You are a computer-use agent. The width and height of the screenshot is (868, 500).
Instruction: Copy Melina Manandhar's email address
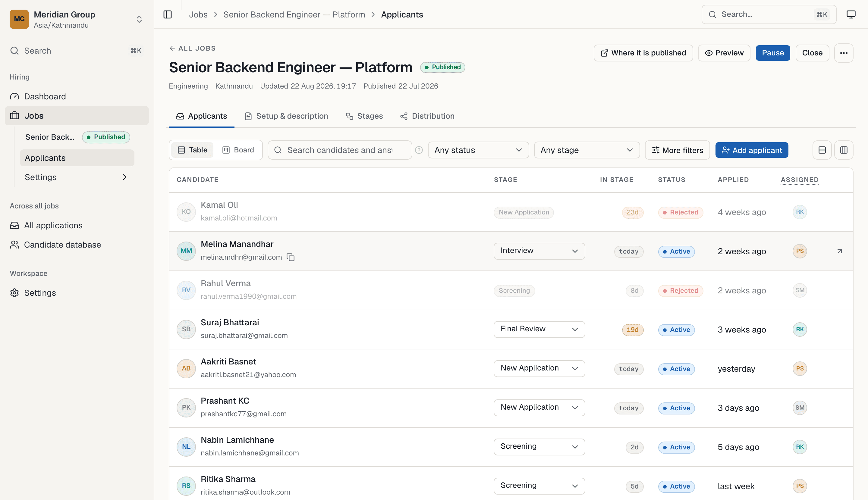[x=291, y=257]
